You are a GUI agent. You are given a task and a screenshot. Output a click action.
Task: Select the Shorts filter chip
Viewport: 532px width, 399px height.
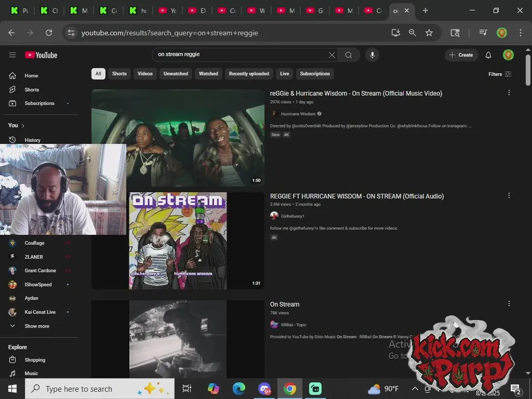tap(120, 74)
